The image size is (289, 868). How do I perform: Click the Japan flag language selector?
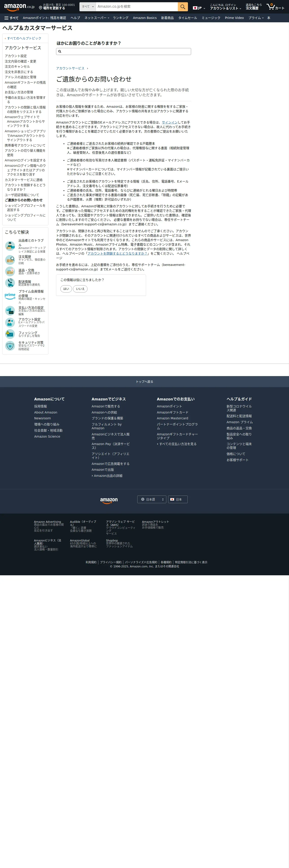pyautogui.click(x=199, y=8)
